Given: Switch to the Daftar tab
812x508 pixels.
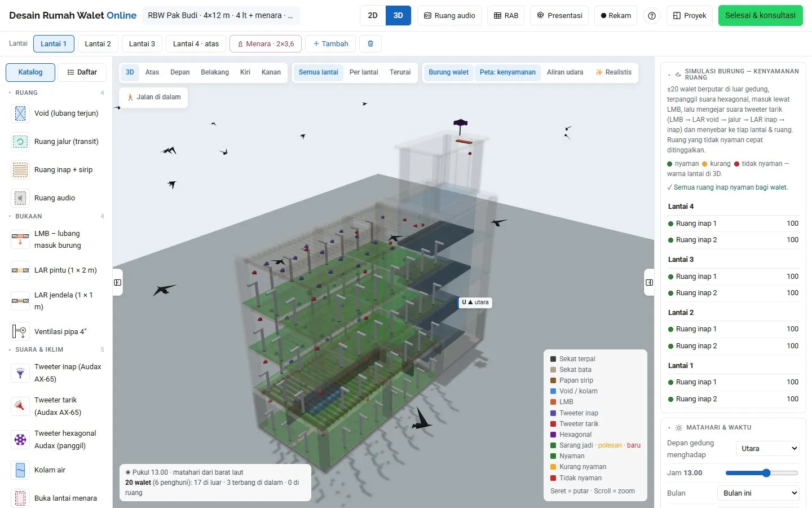Looking at the screenshot, I should coord(82,72).
